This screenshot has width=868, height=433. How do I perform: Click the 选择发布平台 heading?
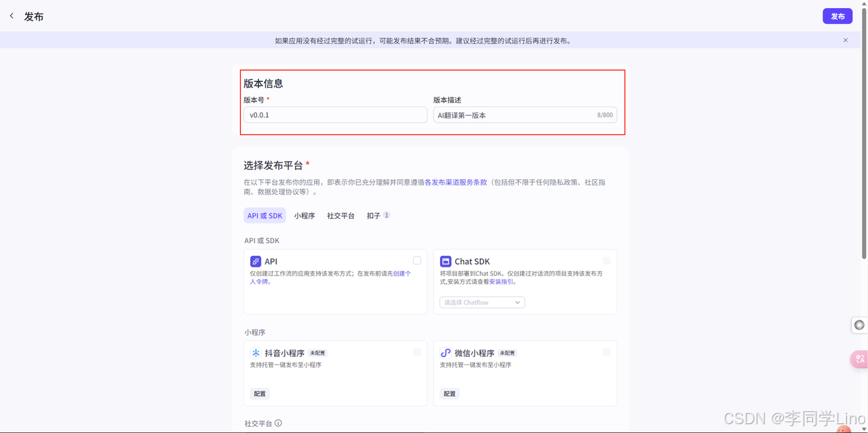273,165
